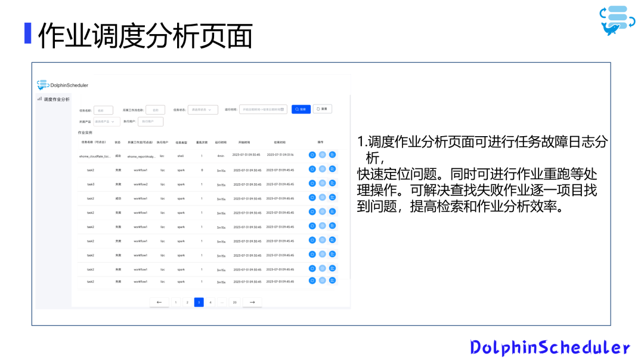Viewport: 644px width, 363px height.
Task: Click the ehome_reportAnaly workflow name
Action: click(x=141, y=156)
